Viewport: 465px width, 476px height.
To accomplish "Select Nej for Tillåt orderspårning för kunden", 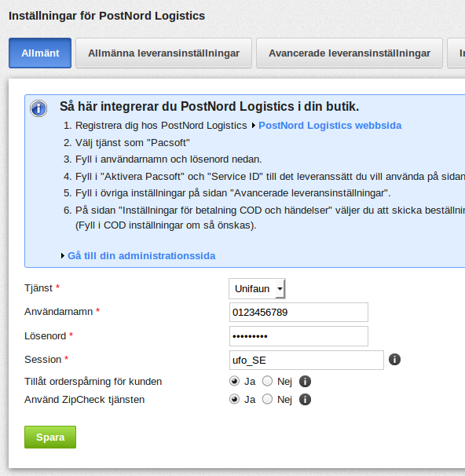I will coord(267,381).
